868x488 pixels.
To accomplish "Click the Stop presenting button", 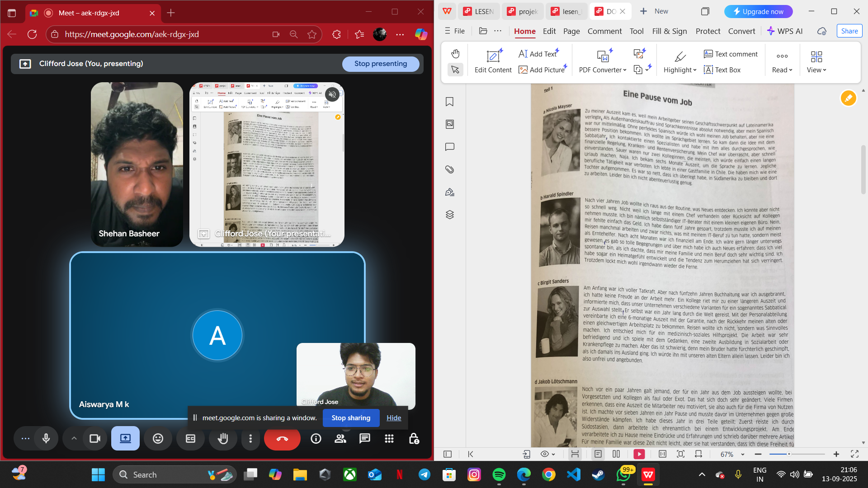I will (x=380, y=64).
